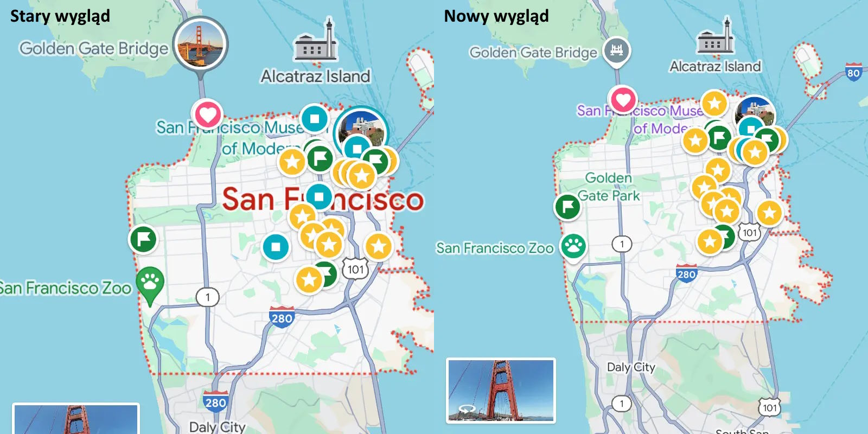Click the isolated yellow star pin east, new view
Image resolution: width=868 pixels, height=434 pixels.
click(x=769, y=213)
